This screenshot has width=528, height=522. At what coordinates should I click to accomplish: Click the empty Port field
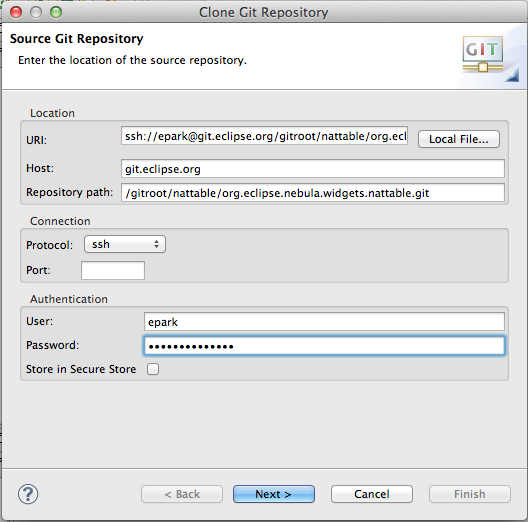113,270
